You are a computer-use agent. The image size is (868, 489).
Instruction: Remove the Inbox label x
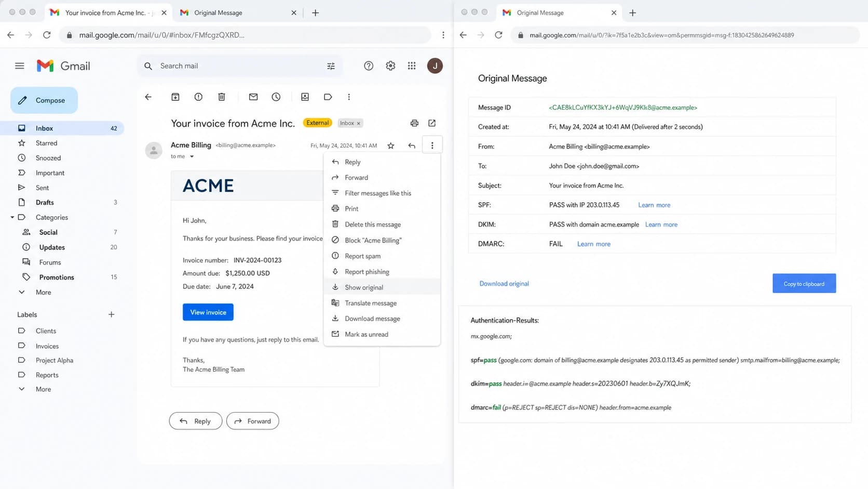click(x=359, y=123)
